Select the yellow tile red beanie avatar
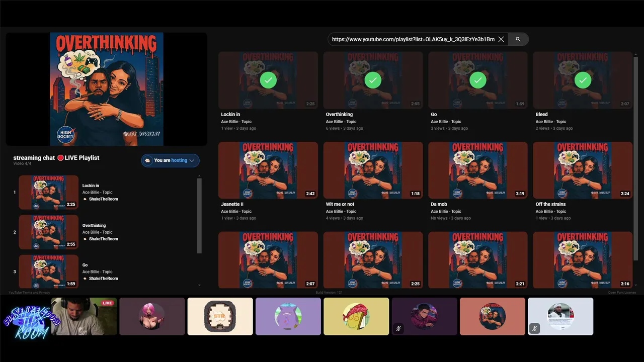 click(356, 316)
